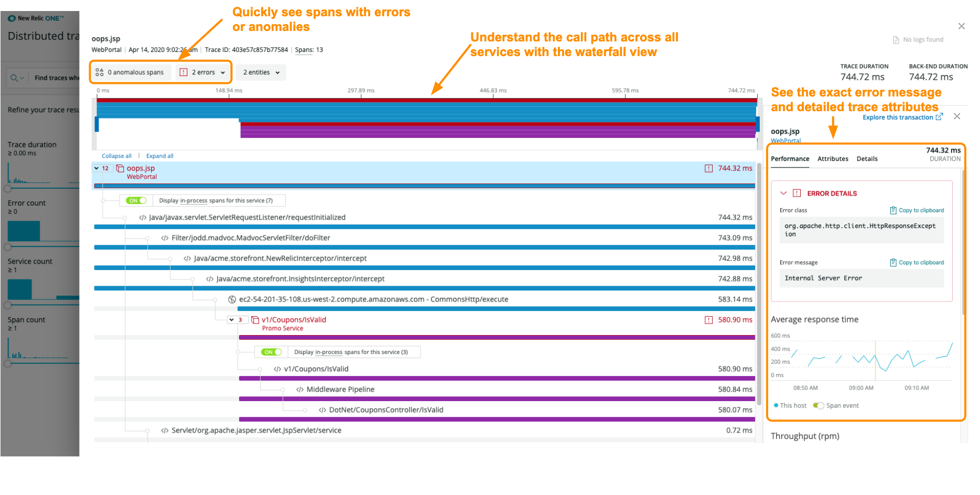Collapse the oops.jsp span group of 12
The image size is (980, 495).
96,168
